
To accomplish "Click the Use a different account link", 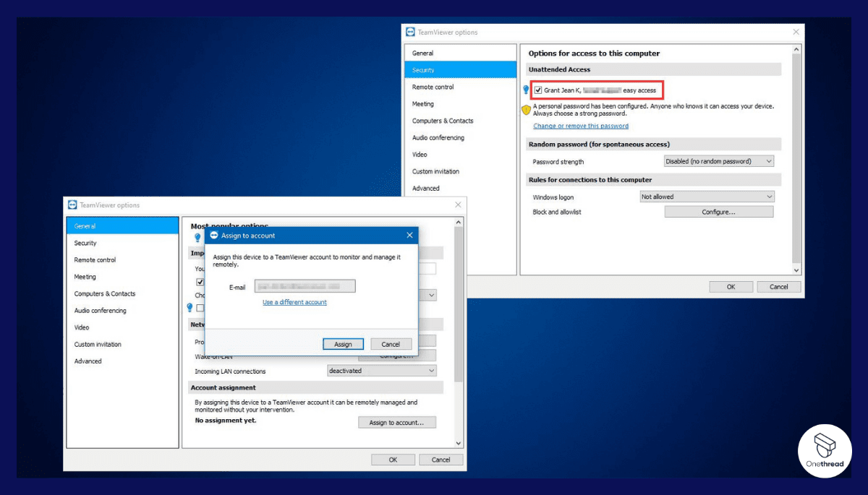I will pyautogui.click(x=294, y=302).
